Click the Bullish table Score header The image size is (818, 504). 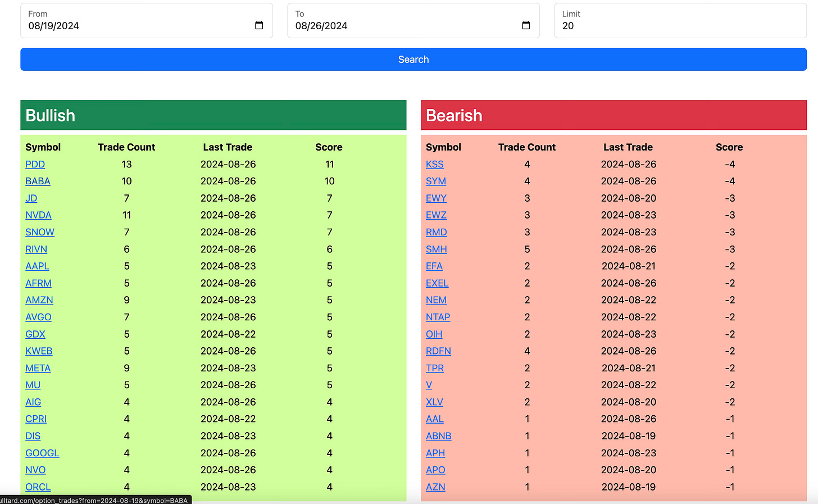pos(329,147)
